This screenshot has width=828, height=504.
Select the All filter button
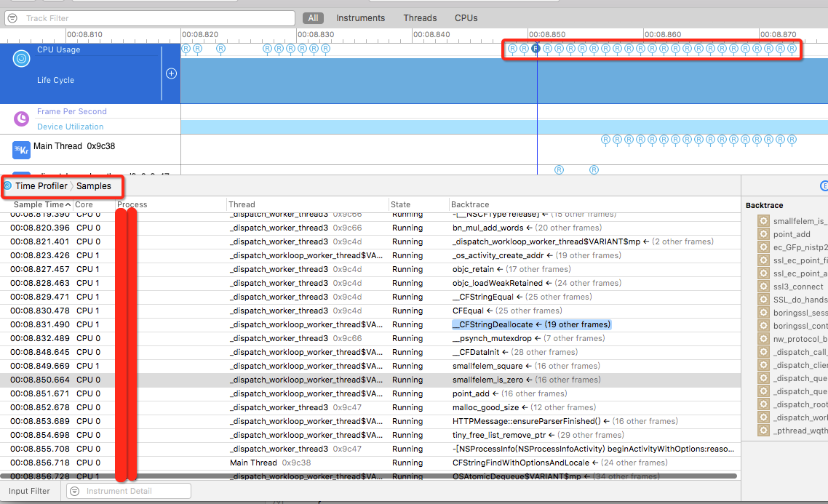pos(313,18)
